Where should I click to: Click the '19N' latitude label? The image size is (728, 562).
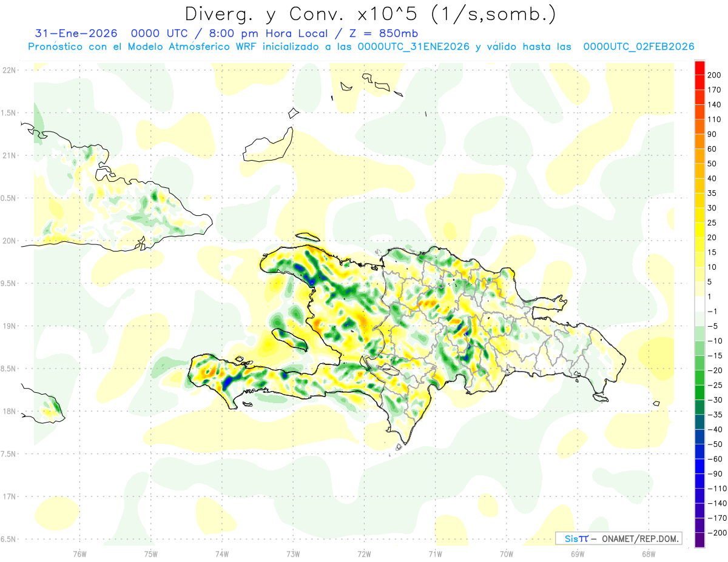tap(8, 326)
